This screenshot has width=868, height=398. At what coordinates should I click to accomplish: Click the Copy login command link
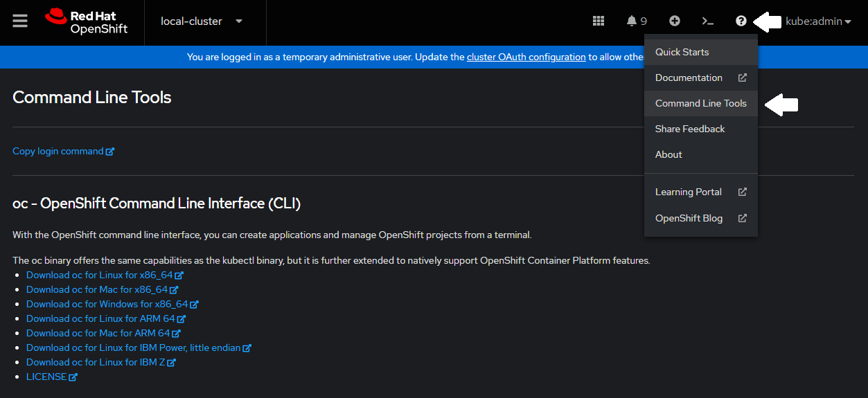coord(63,151)
